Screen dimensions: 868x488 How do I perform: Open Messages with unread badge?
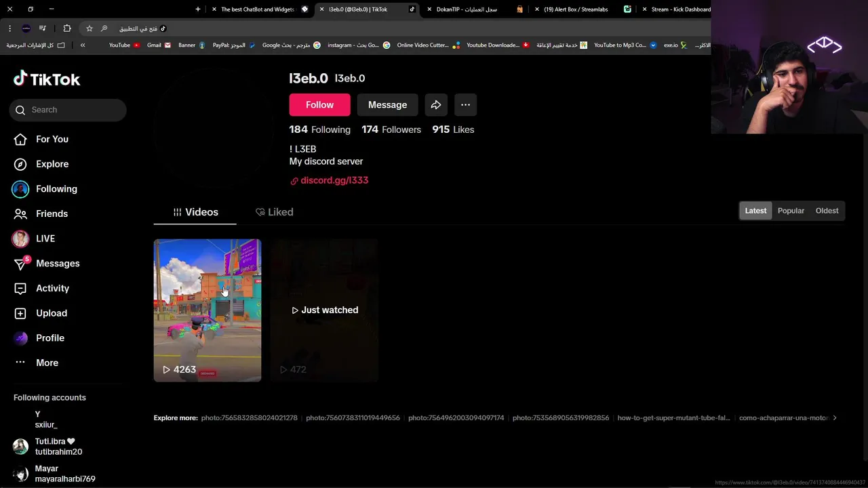click(46, 263)
